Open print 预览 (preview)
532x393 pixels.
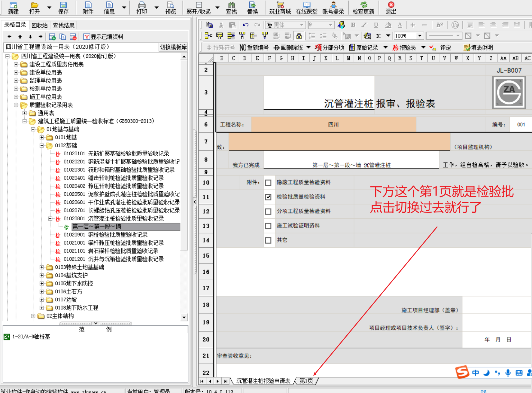(x=170, y=8)
